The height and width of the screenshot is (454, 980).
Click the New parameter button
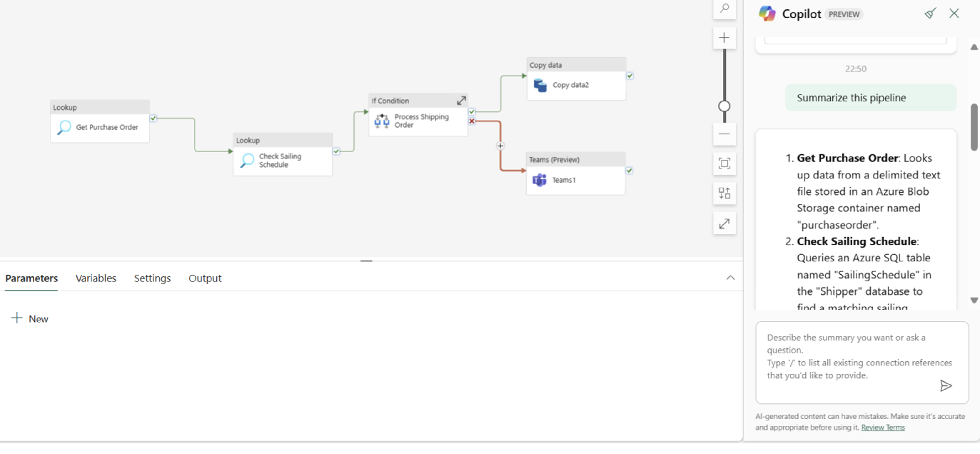[29, 318]
